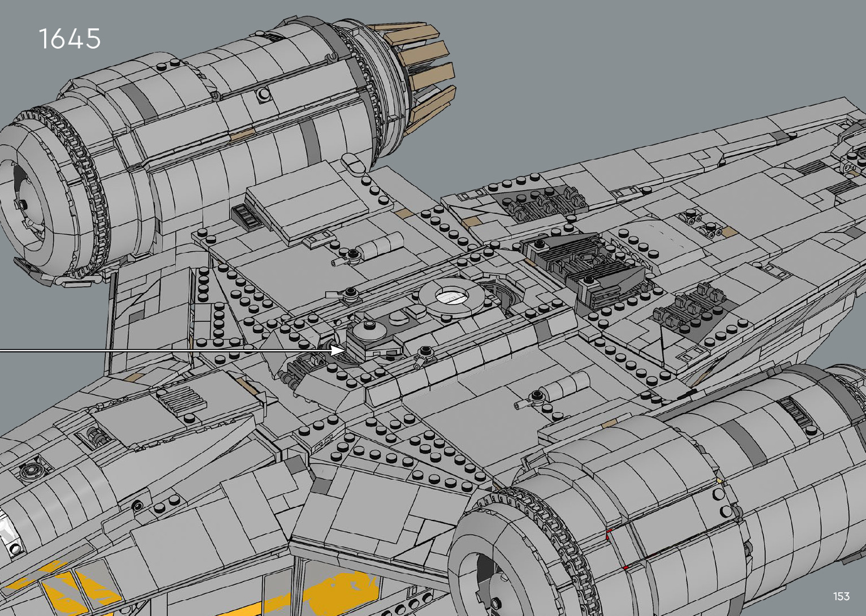
Task: Click the white circular ring dish at center
Action: [451, 295]
